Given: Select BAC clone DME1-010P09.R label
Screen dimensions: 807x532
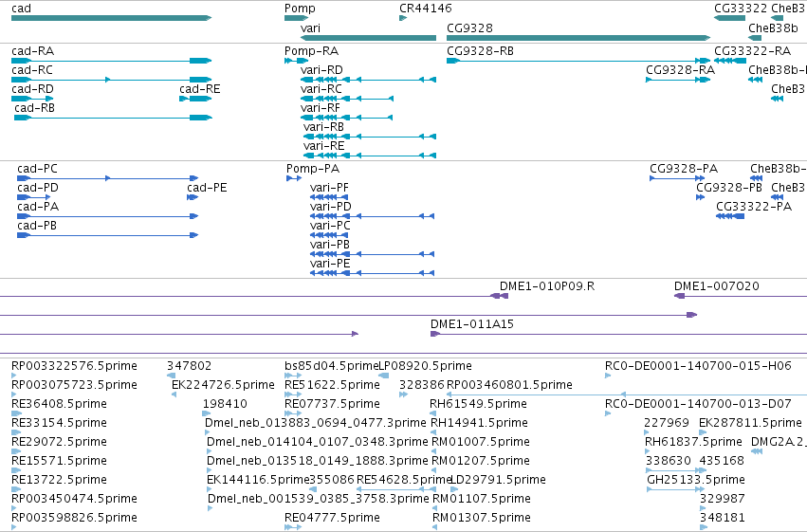Looking at the screenshot, I should (x=547, y=286).
